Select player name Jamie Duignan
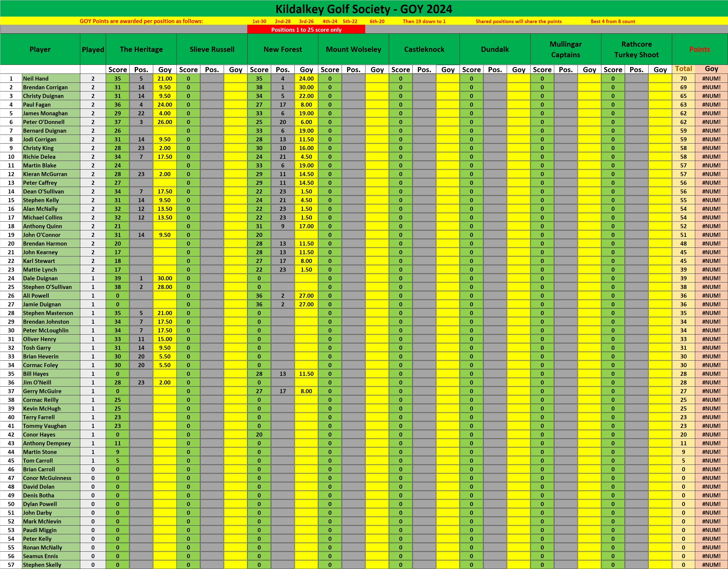This screenshot has height=569, width=728. pos(51,304)
